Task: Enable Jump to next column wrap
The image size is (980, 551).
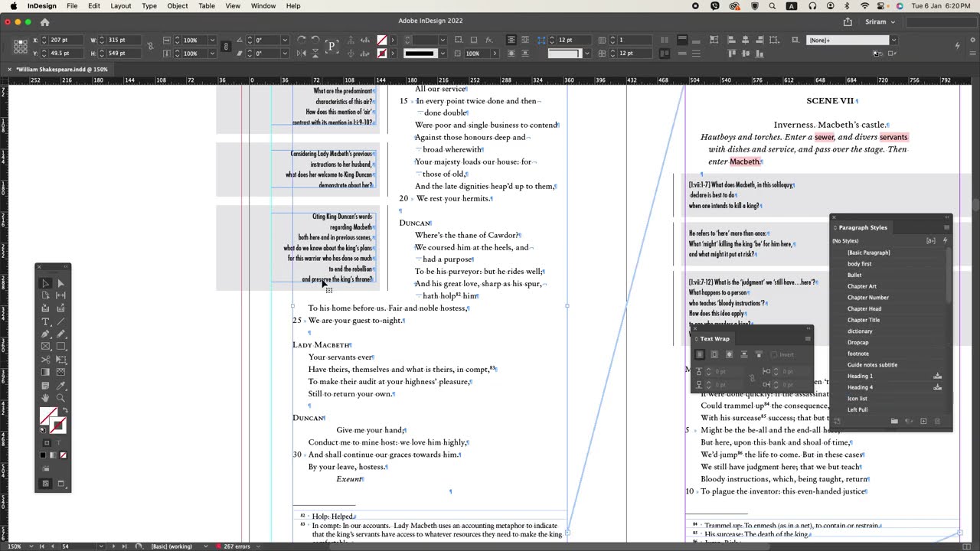Action: [759, 354]
